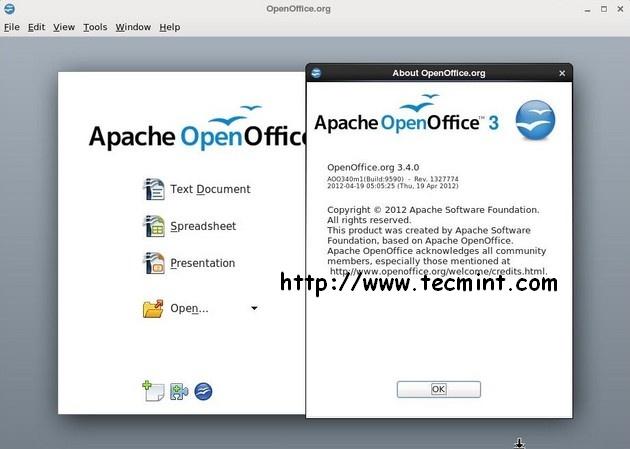Open the View menu
This screenshot has height=449, width=630.
click(x=64, y=27)
